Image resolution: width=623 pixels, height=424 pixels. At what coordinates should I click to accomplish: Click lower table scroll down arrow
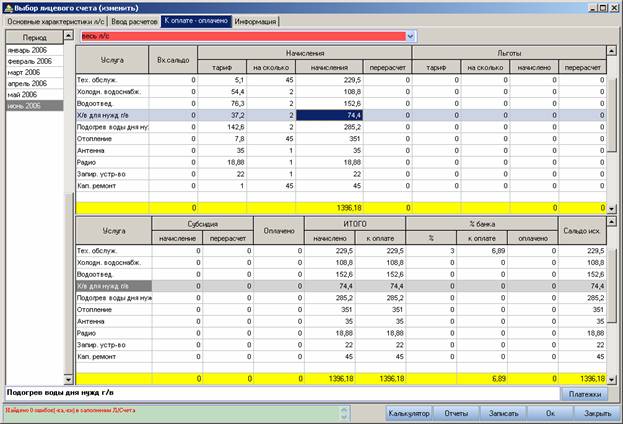[611, 379]
